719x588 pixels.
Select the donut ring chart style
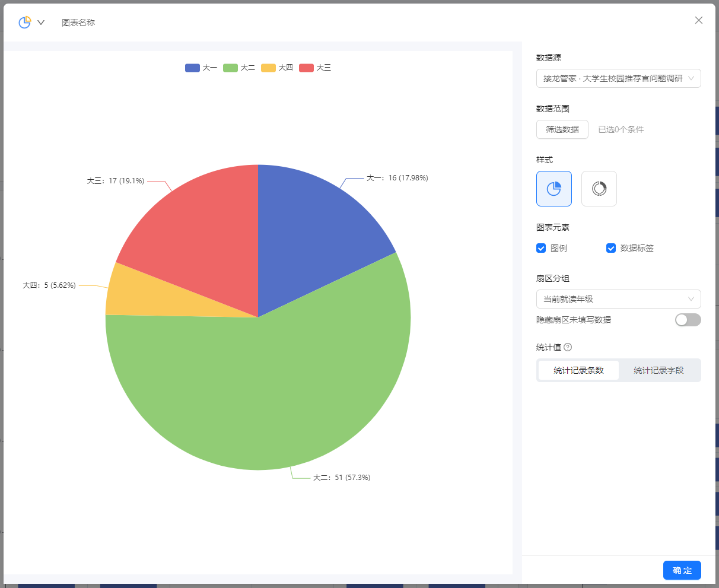[599, 189]
